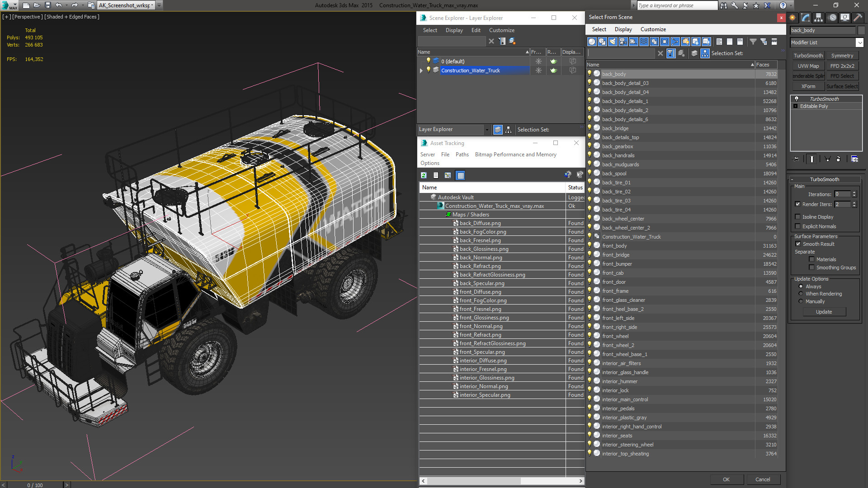Toggle the Display Space Warps filter icon
Screen dimensions: 868x488
tap(644, 42)
